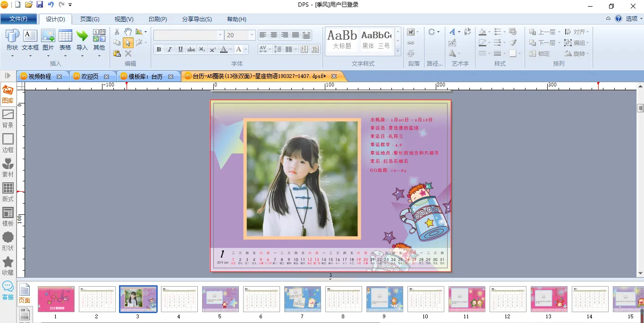
Task: Click the 导入 green arrow import icon
Action: coord(82,40)
